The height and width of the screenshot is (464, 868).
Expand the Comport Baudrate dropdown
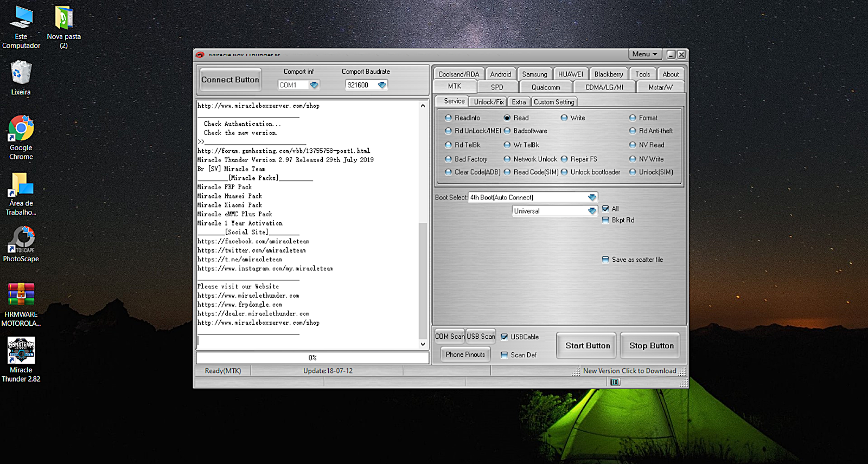381,85
